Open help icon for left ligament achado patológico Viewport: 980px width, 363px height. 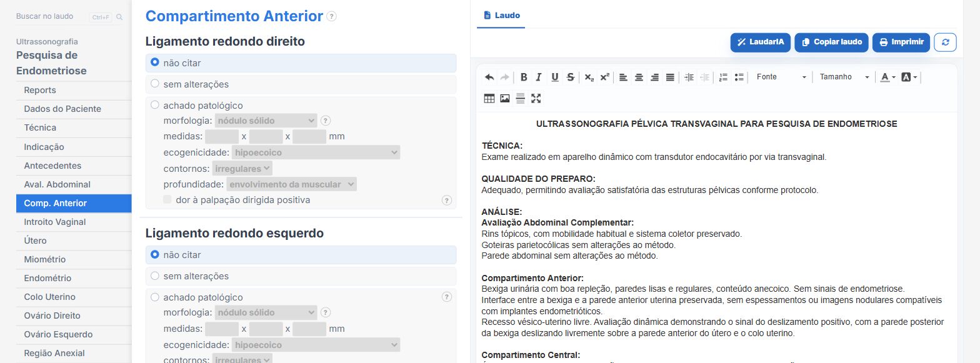point(446,297)
